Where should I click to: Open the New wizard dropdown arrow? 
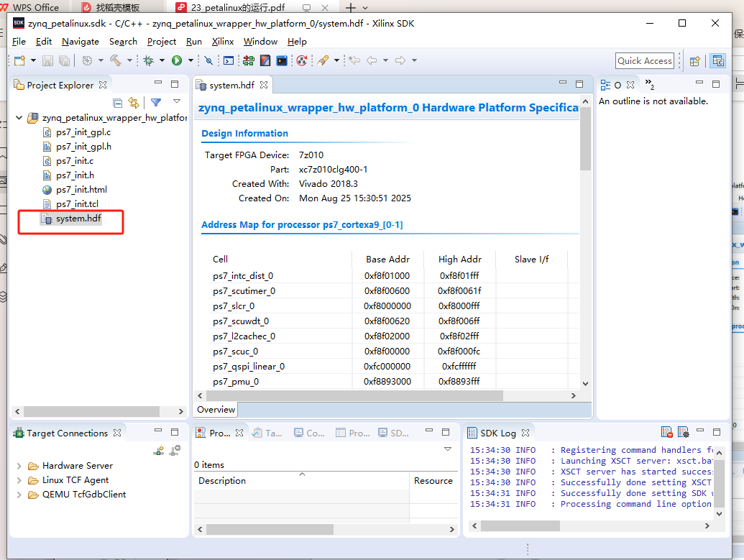point(33,60)
